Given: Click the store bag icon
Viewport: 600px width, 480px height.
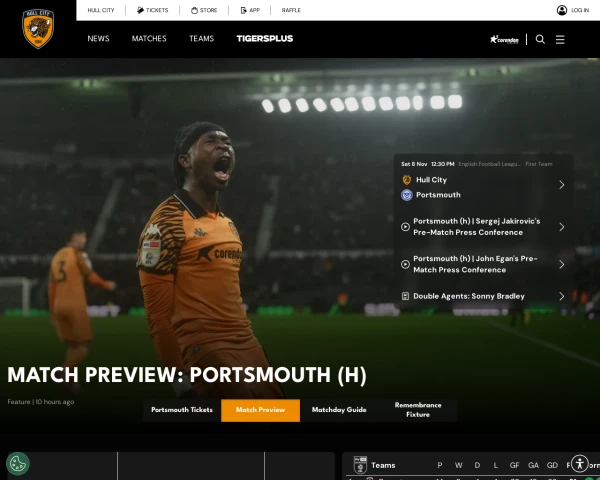Looking at the screenshot, I should tap(194, 10).
